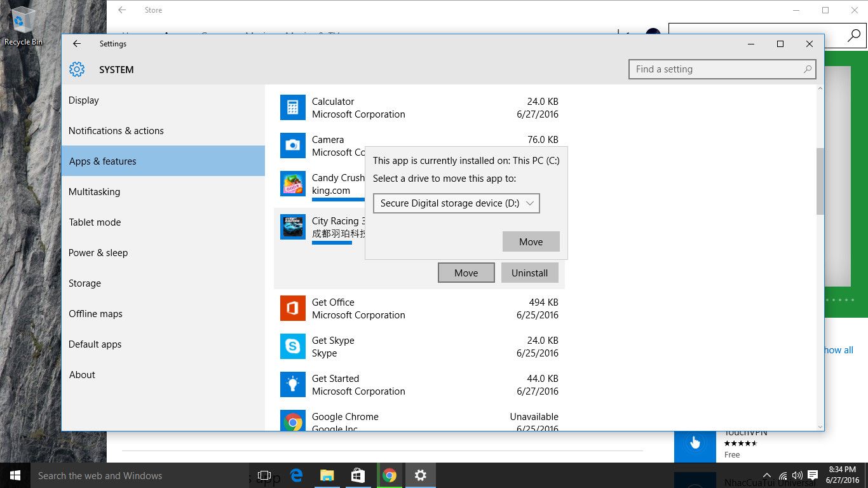Click the Move button beside Uninstall
The image size is (868, 488).
point(466,273)
